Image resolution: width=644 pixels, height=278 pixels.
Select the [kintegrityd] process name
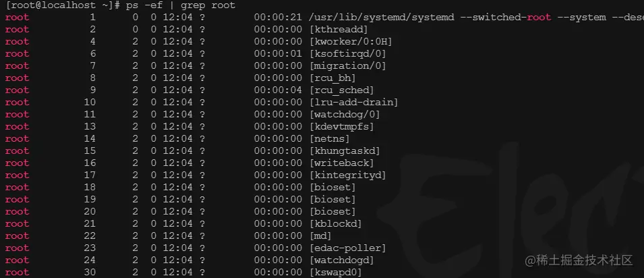tap(348, 175)
